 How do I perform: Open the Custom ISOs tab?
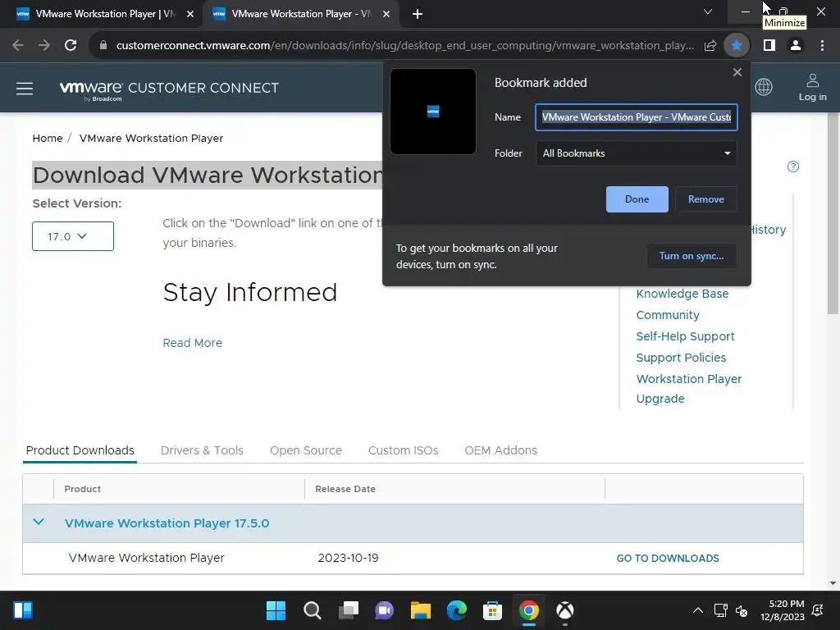click(x=404, y=450)
